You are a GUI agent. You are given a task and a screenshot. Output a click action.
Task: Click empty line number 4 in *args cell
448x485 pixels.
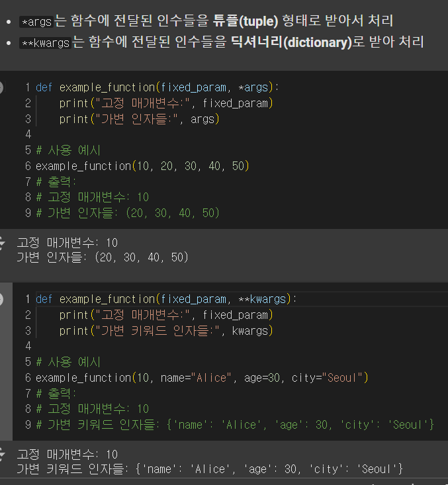click(x=28, y=134)
